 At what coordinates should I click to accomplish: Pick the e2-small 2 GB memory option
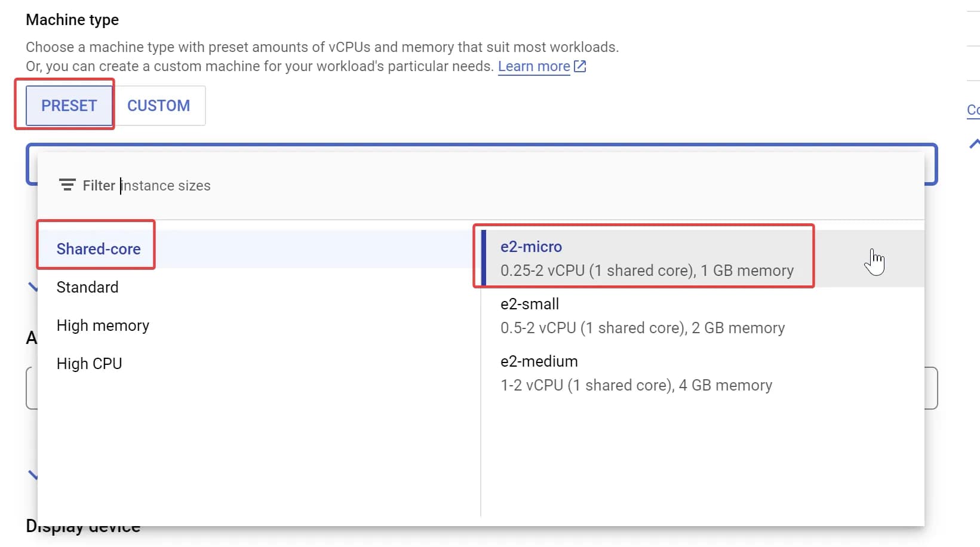[703, 316]
